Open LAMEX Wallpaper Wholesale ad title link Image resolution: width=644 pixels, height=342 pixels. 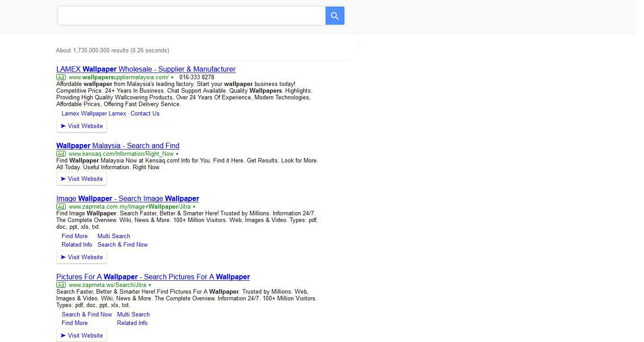[x=146, y=69]
